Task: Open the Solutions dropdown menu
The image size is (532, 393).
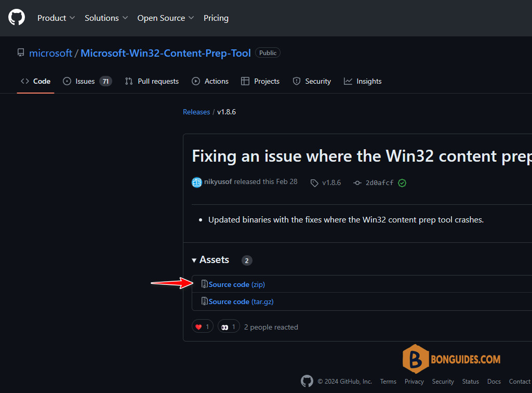Action: click(x=106, y=18)
